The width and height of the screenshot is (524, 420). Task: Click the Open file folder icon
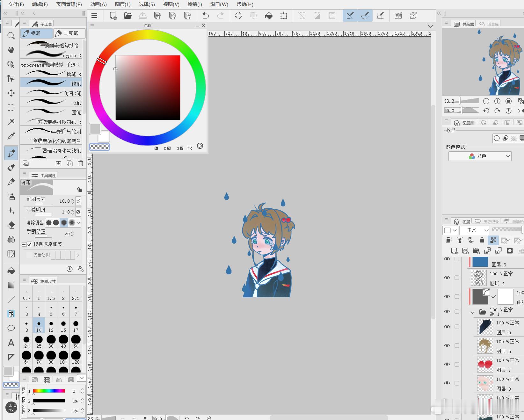point(128,16)
